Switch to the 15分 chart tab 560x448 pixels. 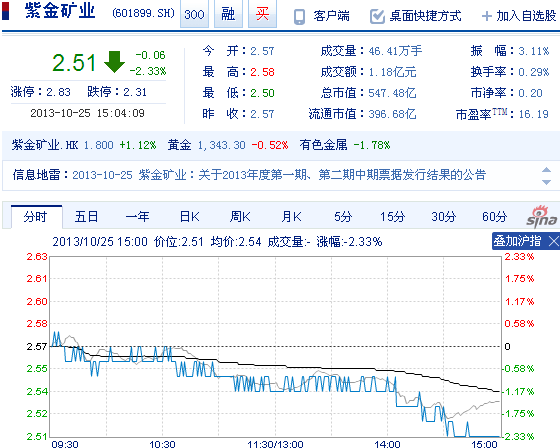click(x=392, y=217)
